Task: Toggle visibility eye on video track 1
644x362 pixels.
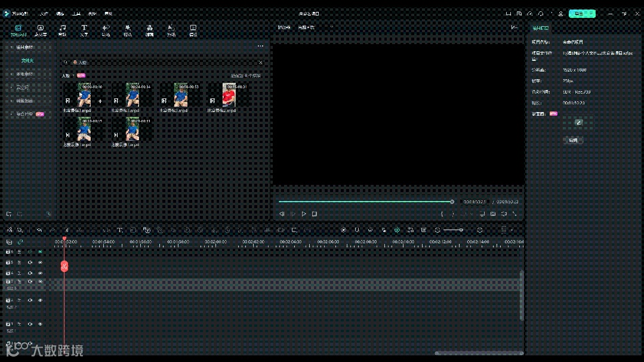Action: coord(40,324)
